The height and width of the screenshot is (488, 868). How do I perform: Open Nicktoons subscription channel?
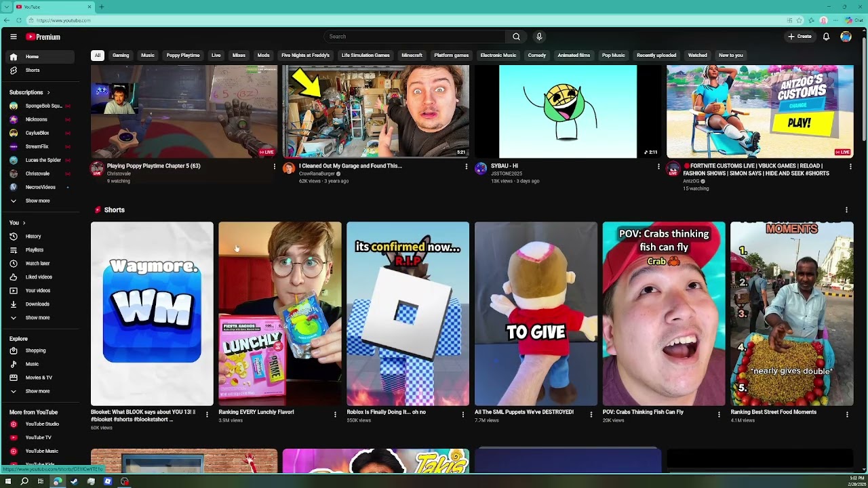[x=41, y=119]
